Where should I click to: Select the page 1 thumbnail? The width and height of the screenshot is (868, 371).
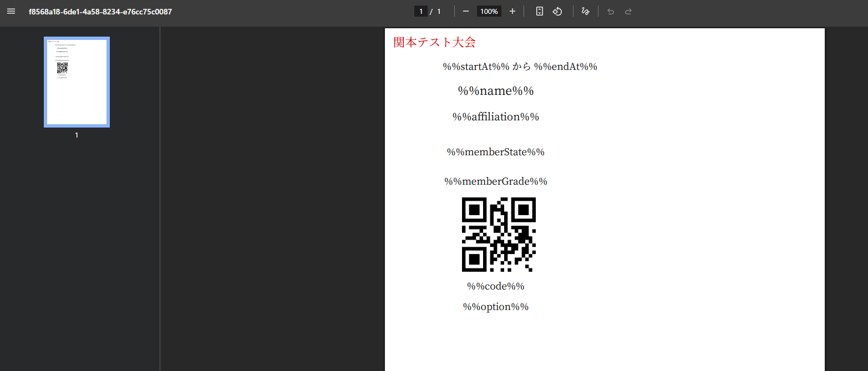tap(77, 82)
